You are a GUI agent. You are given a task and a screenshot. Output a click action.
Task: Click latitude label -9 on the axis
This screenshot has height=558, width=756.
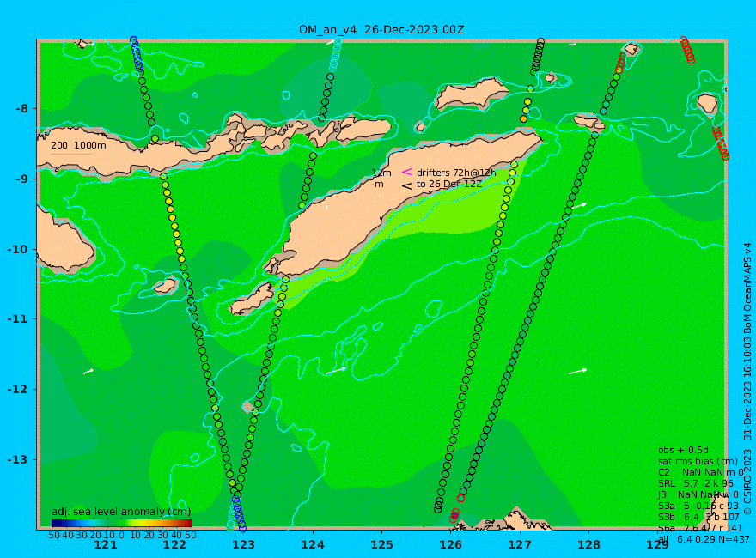(x=21, y=179)
